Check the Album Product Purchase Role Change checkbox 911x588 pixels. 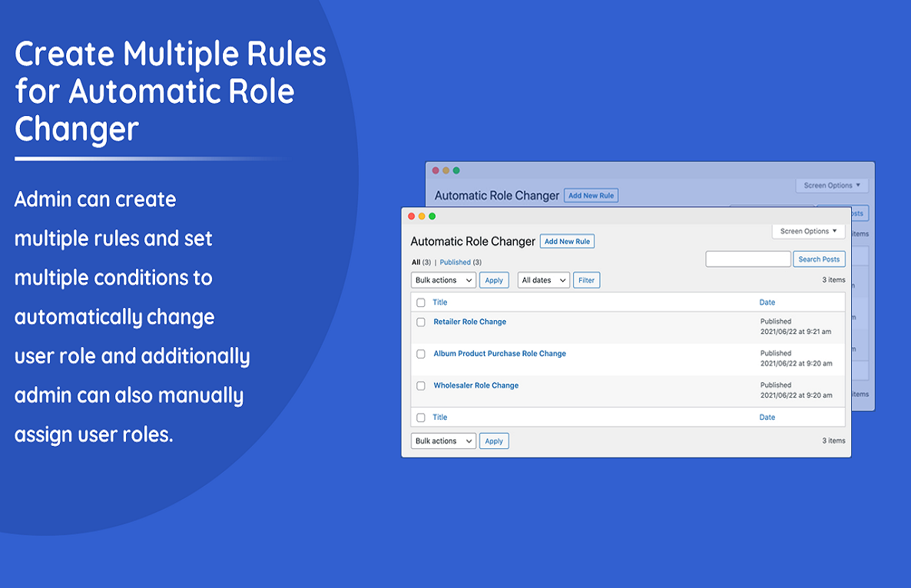(420, 354)
